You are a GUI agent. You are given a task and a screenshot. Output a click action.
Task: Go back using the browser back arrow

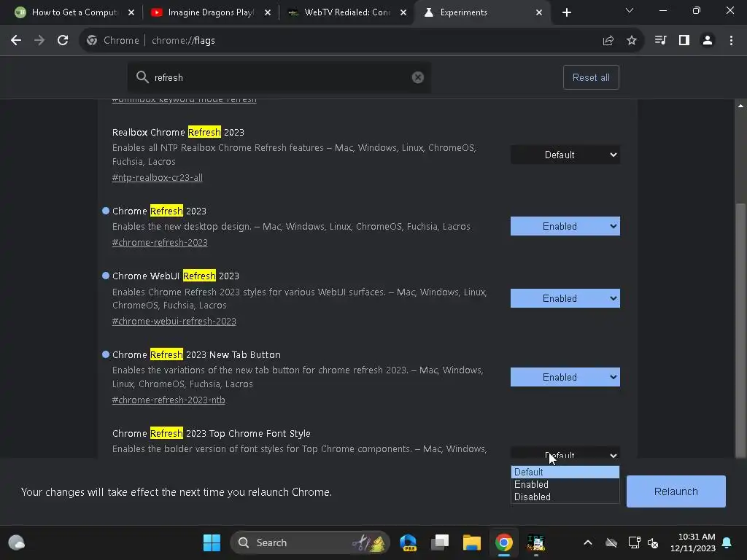pos(16,41)
